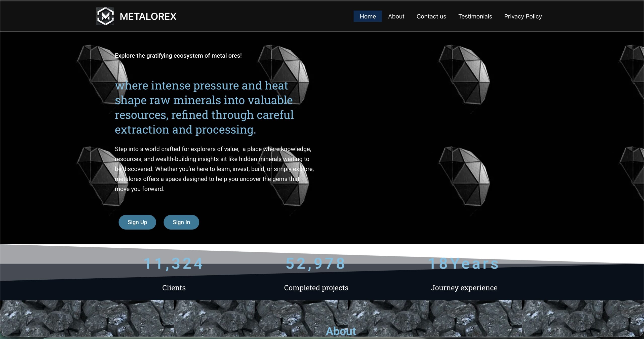Open the Home menu item
644x339 pixels.
[368, 16]
